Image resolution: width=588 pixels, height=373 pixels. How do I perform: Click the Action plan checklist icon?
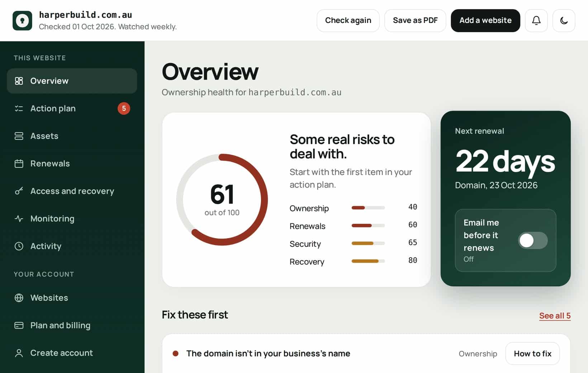19,108
